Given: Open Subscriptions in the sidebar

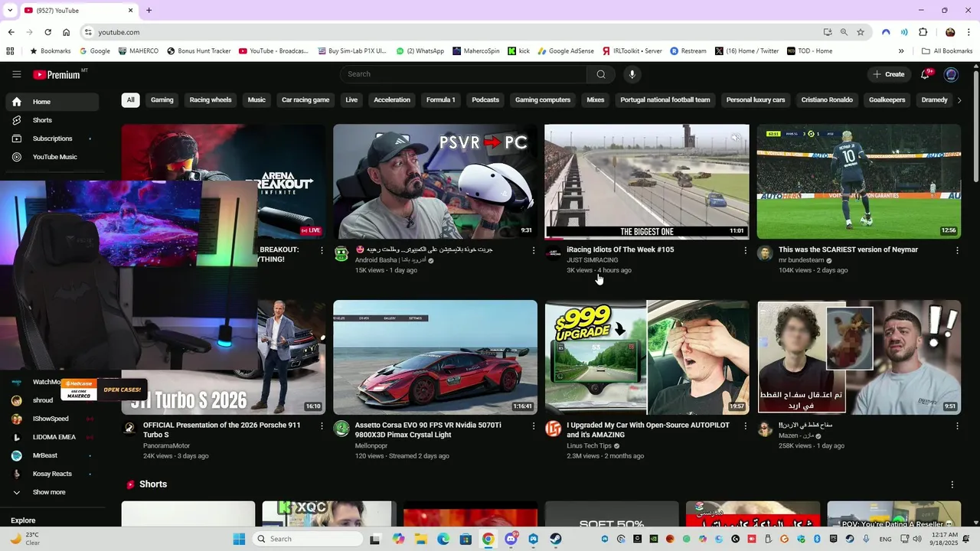Looking at the screenshot, I should tap(52, 139).
